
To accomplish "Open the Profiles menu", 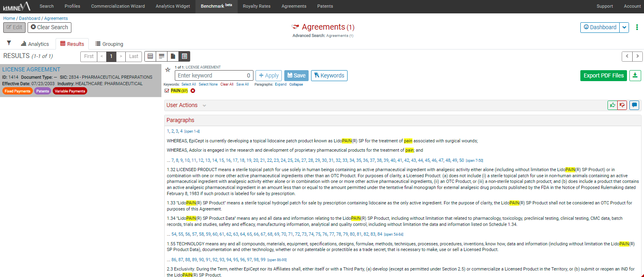I will (x=72, y=6).
